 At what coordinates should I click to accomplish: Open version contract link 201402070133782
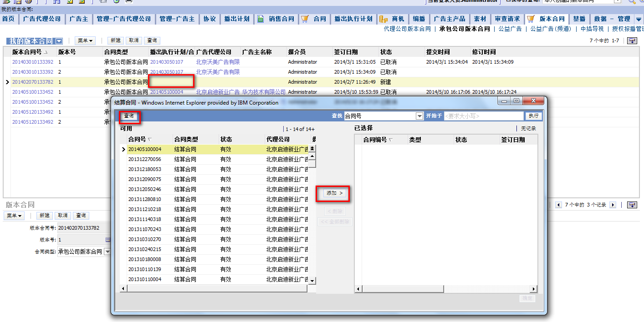32,82
